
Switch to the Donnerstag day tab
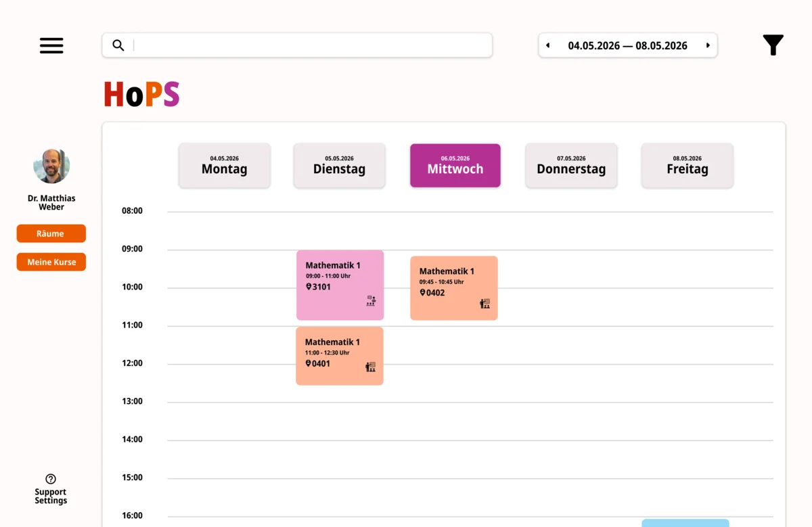click(x=571, y=165)
